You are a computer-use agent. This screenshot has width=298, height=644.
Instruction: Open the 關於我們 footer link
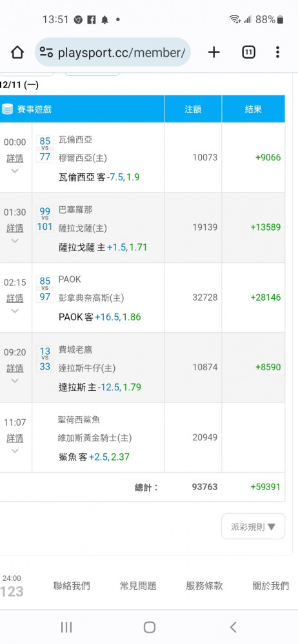[x=271, y=585]
